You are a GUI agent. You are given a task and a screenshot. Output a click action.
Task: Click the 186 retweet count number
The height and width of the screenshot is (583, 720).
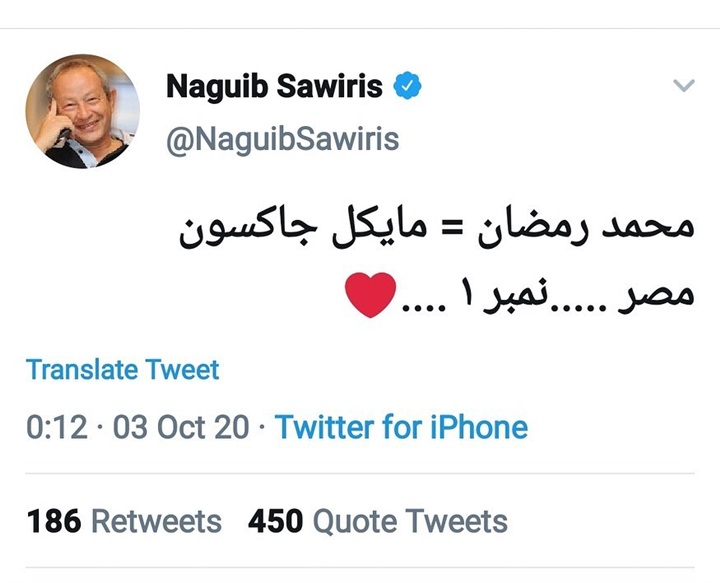(x=54, y=521)
